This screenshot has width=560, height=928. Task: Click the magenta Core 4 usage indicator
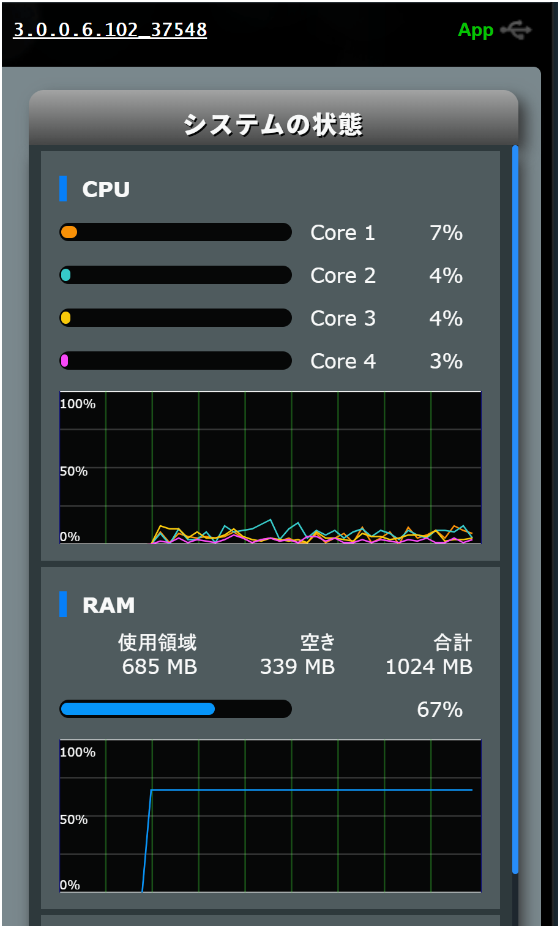point(65,361)
